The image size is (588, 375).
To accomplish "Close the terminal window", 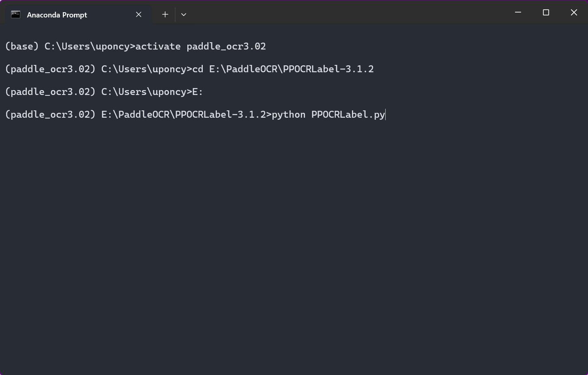I will tap(574, 13).
